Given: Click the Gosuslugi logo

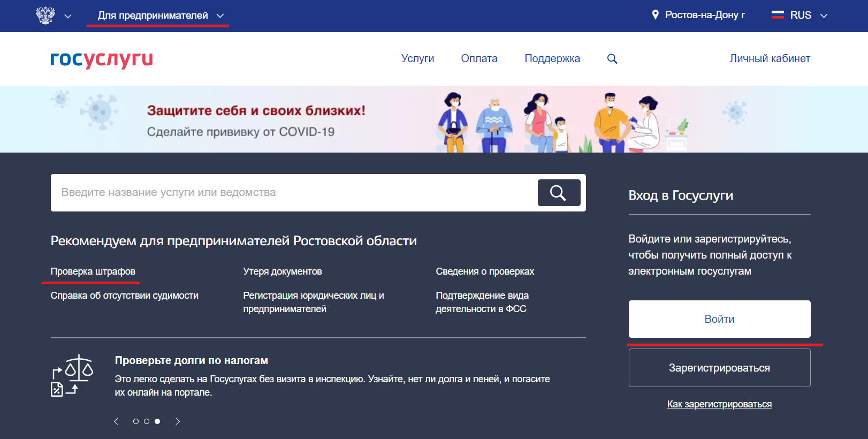Looking at the screenshot, I should pyautogui.click(x=102, y=59).
